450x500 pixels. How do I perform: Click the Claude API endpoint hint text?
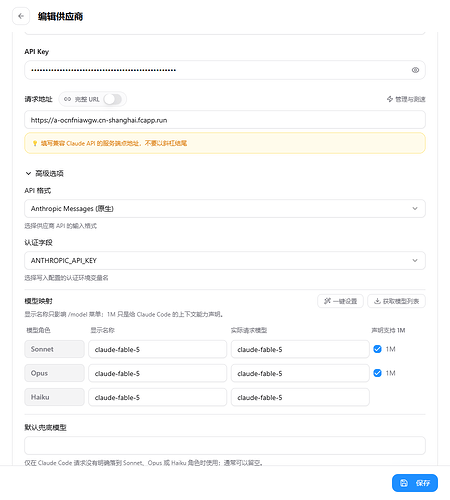click(x=114, y=143)
